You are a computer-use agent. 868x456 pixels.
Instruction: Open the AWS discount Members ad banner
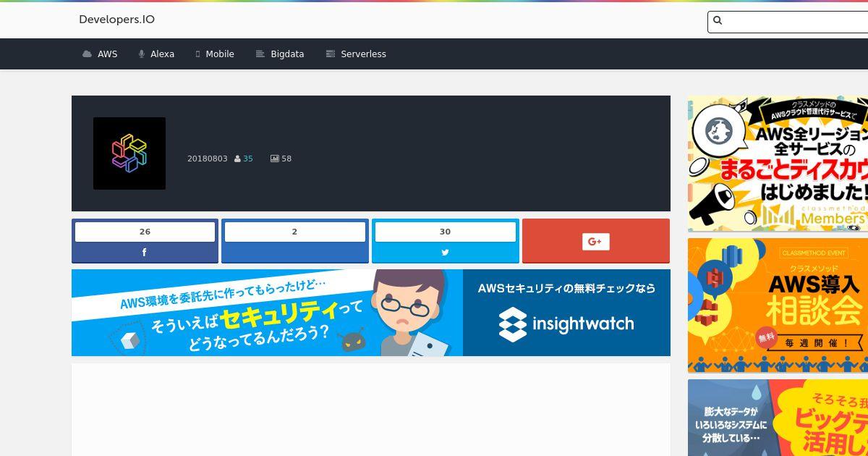(x=778, y=164)
